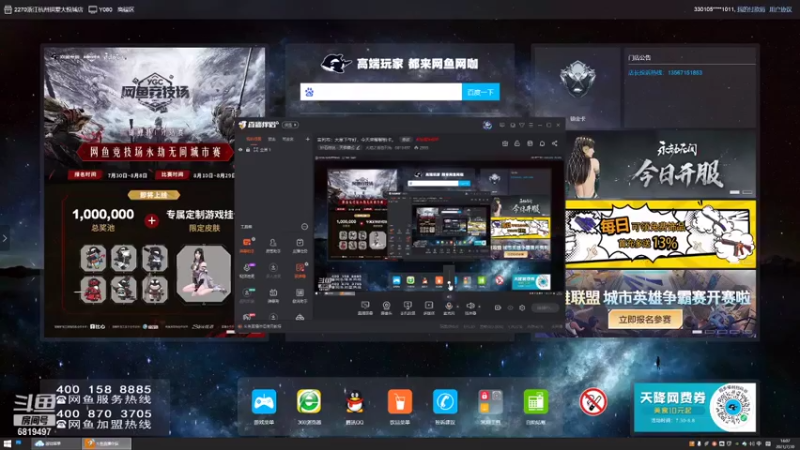Click first orange tool in the toolbox grid
Screen dimensions: 800x450
tap(247, 245)
